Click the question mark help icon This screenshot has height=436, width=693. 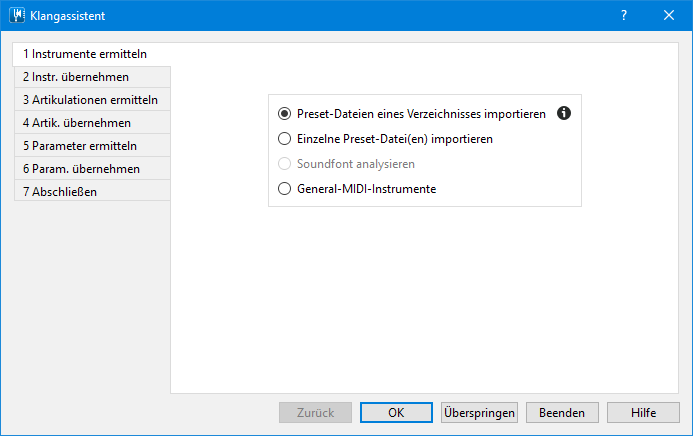[624, 15]
